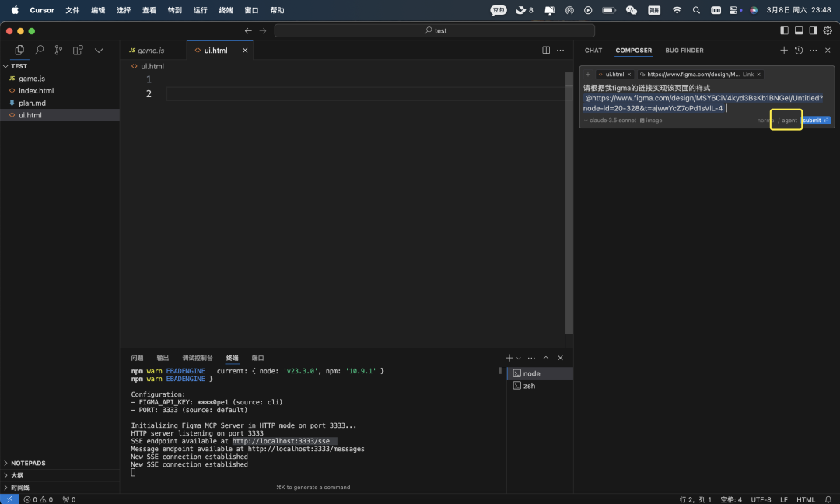The height and width of the screenshot is (504, 840).
Task: Select the zsh terminal session
Action: [529, 386]
